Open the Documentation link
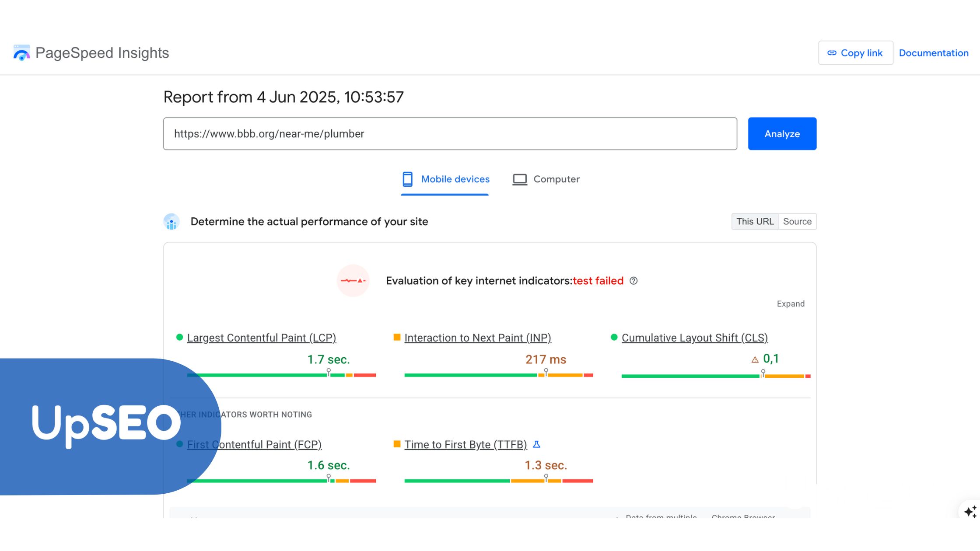Screen dimensions: 980x551 (x=934, y=53)
